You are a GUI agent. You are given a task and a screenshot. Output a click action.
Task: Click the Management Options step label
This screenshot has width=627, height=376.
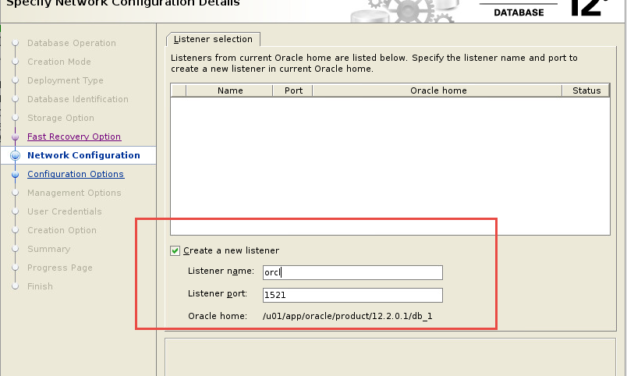coord(74,193)
